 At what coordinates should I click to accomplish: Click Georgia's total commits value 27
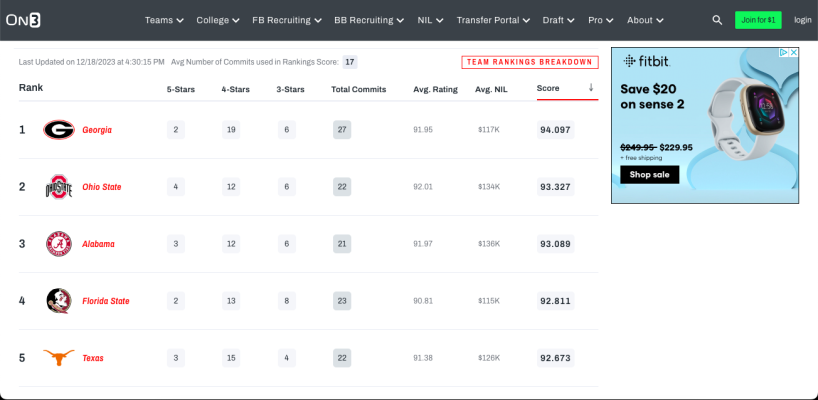coord(342,130)
